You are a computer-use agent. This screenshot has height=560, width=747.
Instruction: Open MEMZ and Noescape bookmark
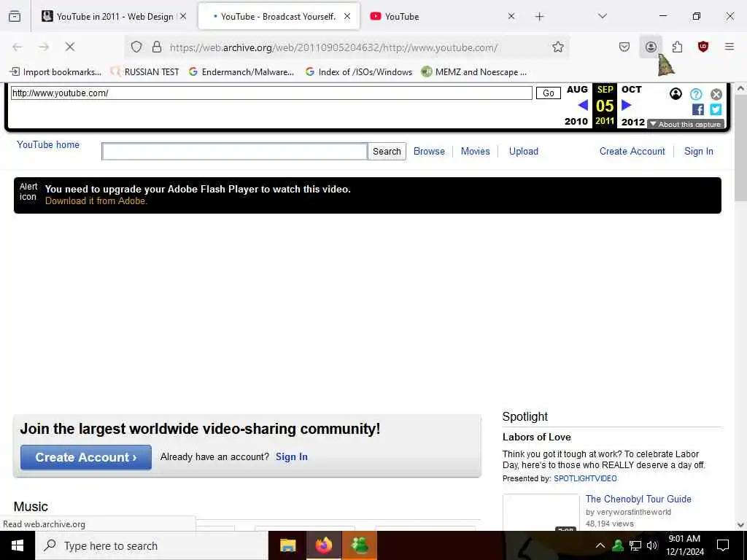click(x=474, y=72)
